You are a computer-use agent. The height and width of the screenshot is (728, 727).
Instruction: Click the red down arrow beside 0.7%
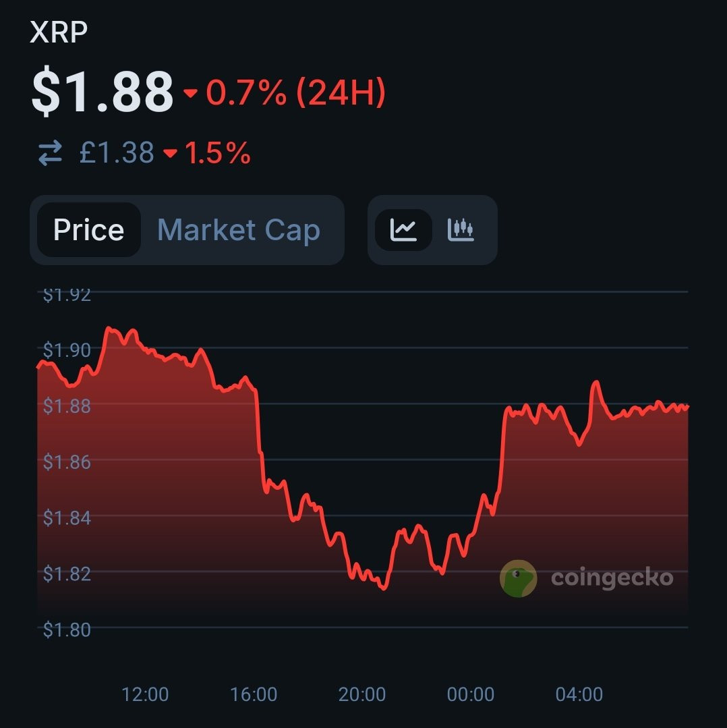pos(190,93)
